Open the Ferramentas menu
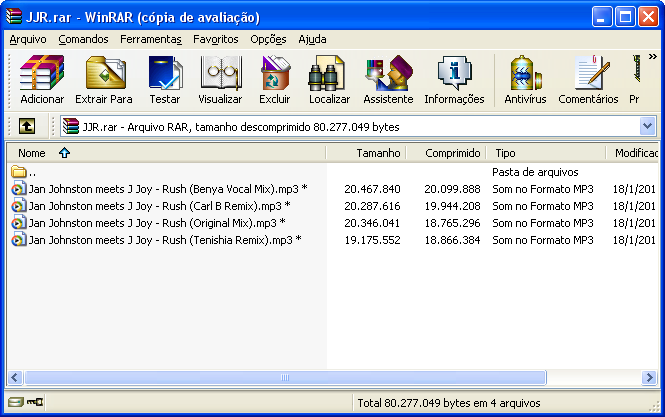The image size is (665, 417). (x=150, y=39)
